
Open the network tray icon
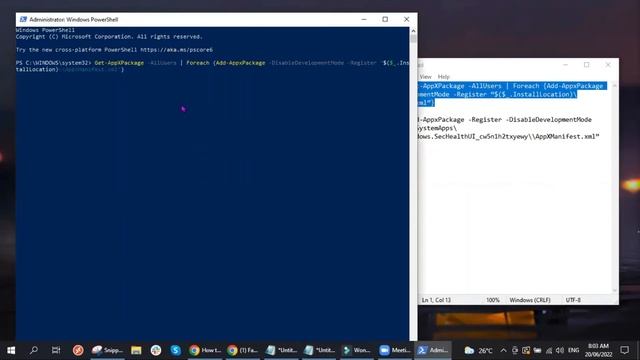point(549,350)
